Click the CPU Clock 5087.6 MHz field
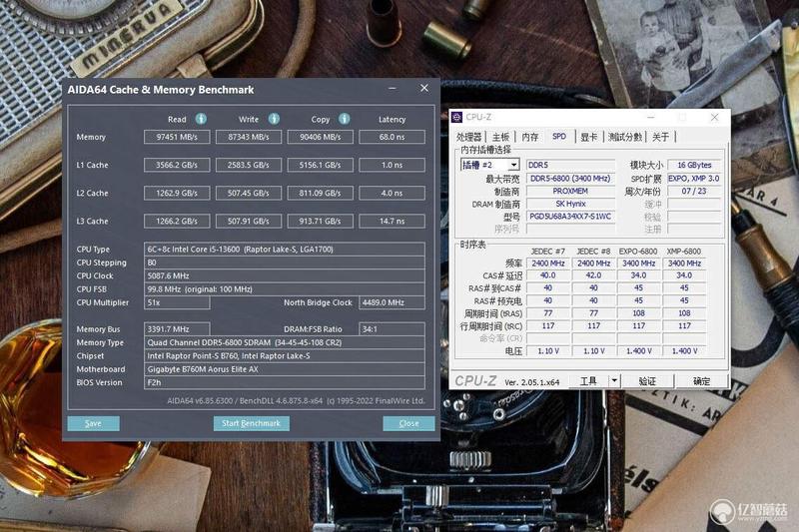The width and height of the screenshot is (799, 532). (285, 275)
